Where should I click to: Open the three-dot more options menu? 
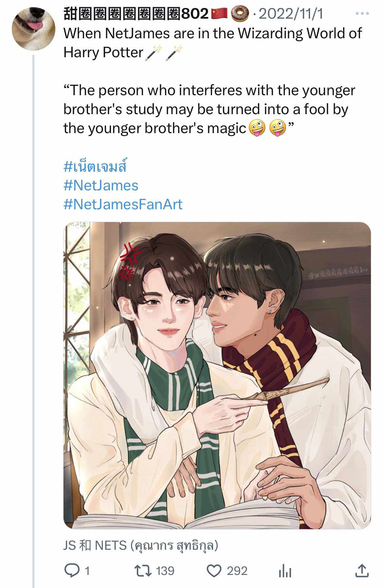(362, 14)
